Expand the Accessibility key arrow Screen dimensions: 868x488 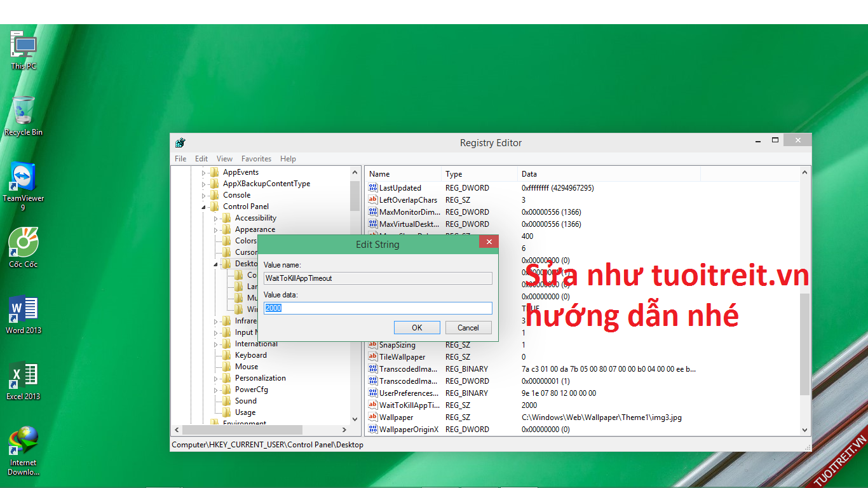click(x=216, y=219)
